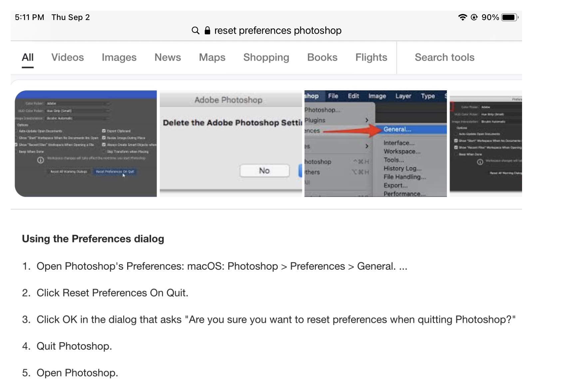Tap step Click Reset Preferences On Quit
Image resolution: width=588 pixels, height=390 pixels.
112,293
